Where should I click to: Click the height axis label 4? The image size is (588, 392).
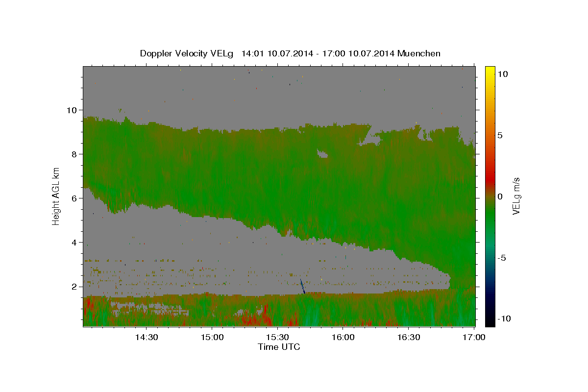coord(74,243)
